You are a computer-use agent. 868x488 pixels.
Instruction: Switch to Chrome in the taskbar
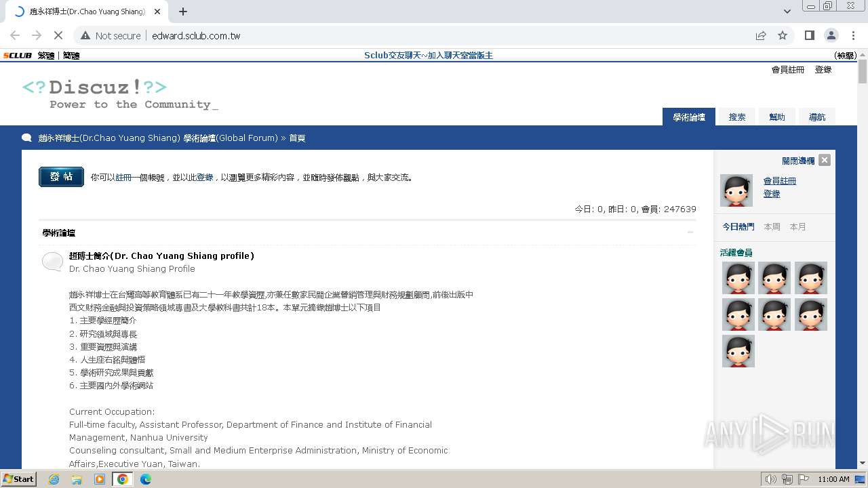click(123, 479)
